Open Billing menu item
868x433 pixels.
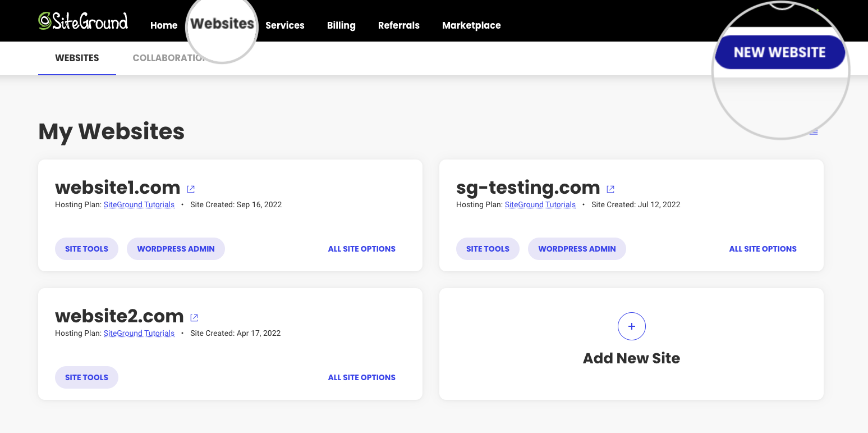341,25
